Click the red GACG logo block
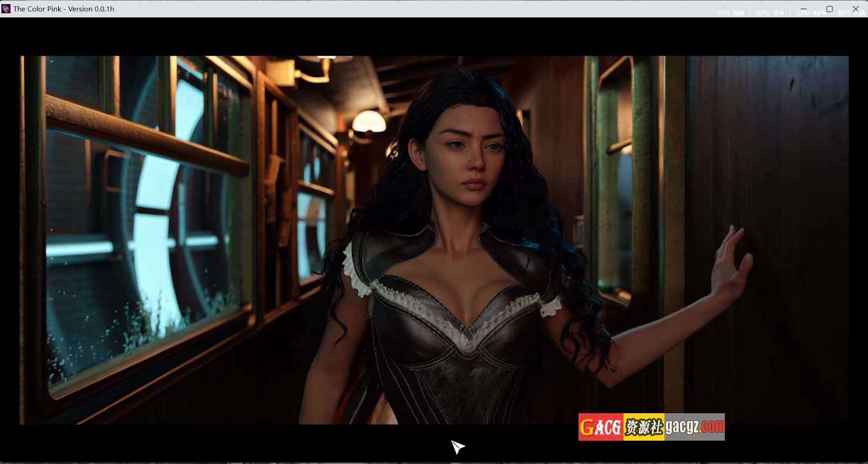This screenshot has width=868, height=464. click(x=600, y=427)
